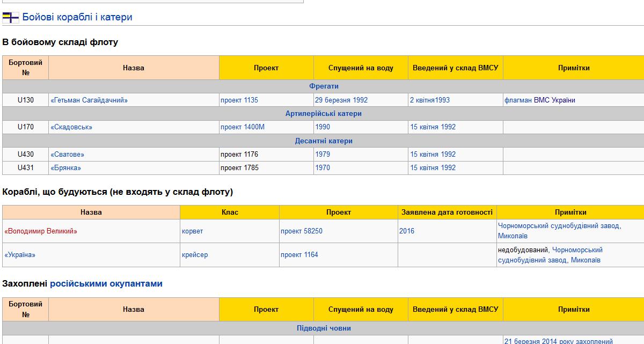Open the «корвет» class link

pos(193,231)
